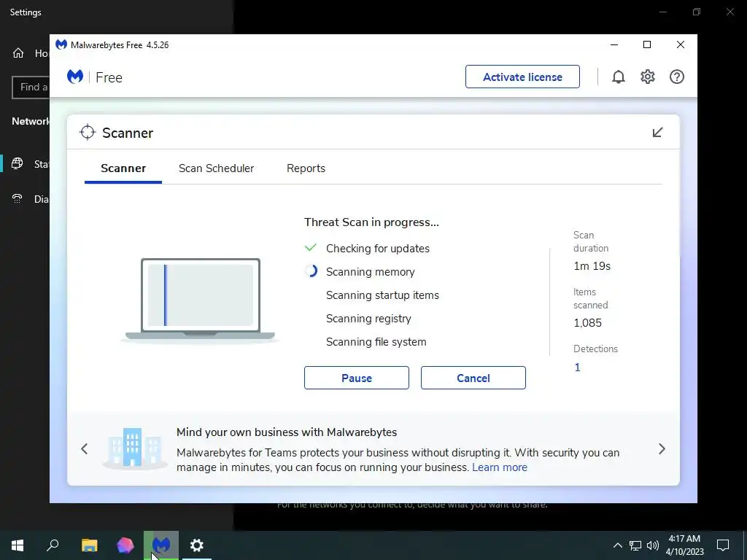The width and height of the screenshot is (747, 560).
Task: Minimize the Malwarebytes window
Action: point(614,44)
